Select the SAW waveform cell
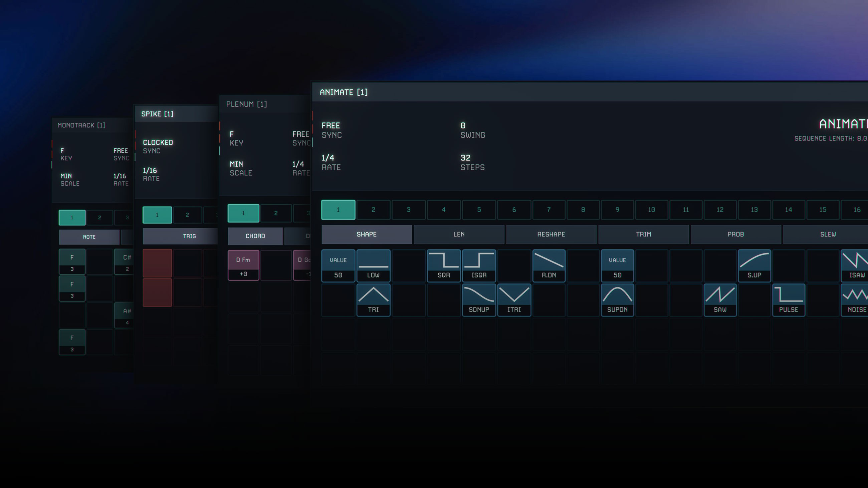The image size is (868, 488). 720,300
